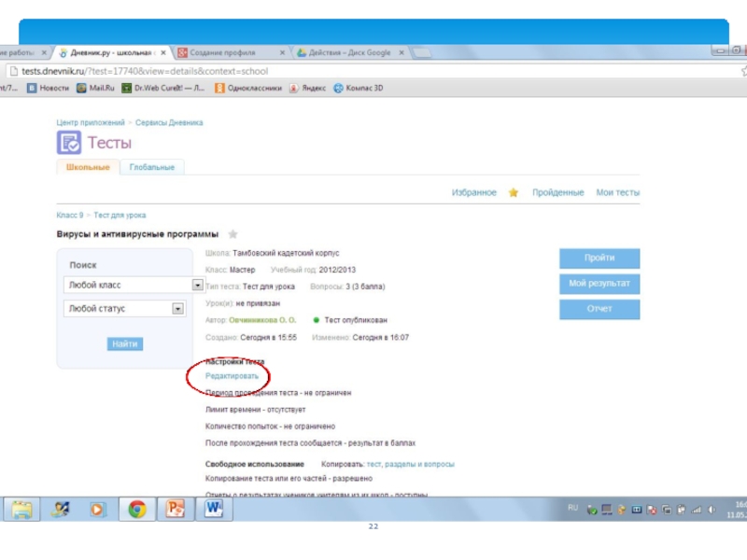Open the new tab button
This screenshot has height=560, width=747.
pyautogui.click(x=421, y=53)
